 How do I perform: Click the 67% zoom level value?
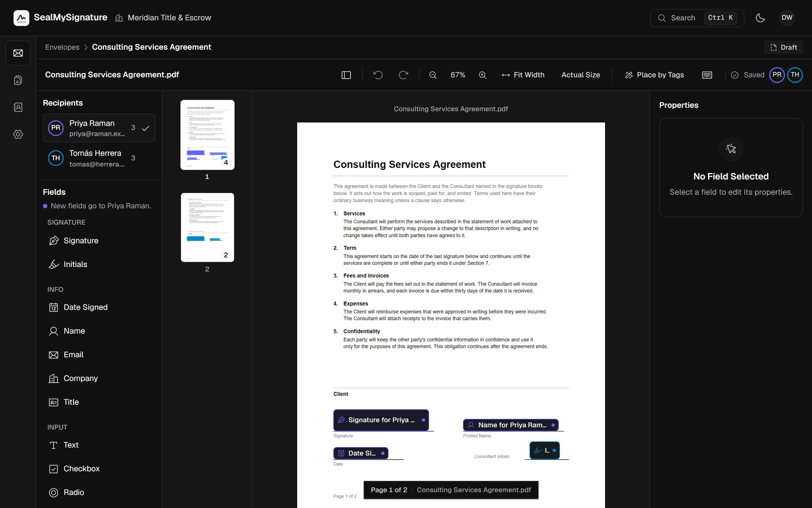[x=458, y=75]
